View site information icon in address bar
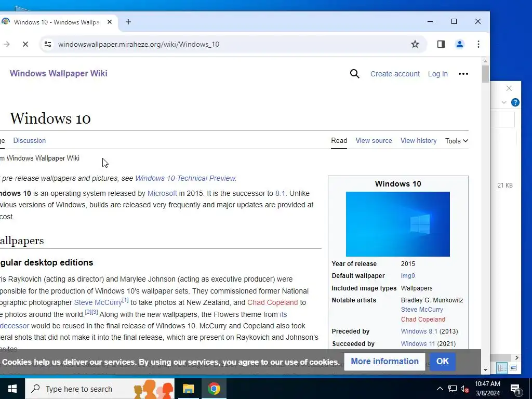 pyautogui.click(x=48, y=44)
